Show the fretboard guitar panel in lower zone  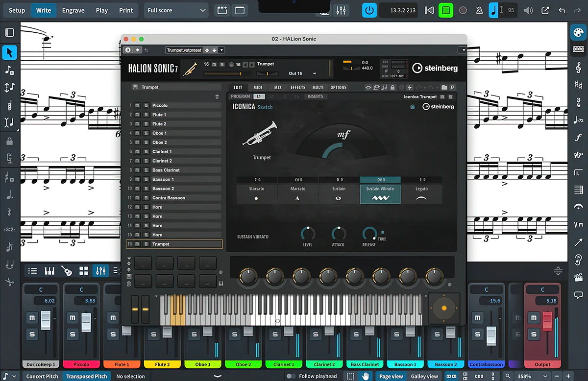coord(67,271)
